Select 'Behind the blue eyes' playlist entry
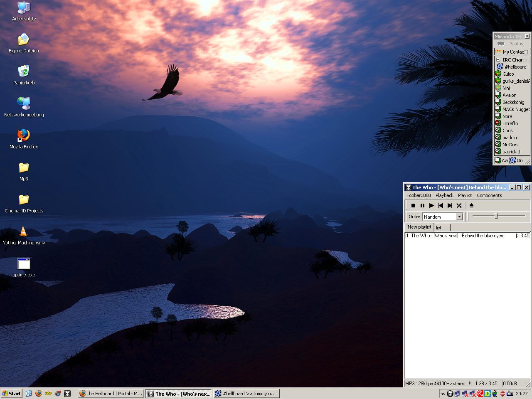 (x=457, y=236)
